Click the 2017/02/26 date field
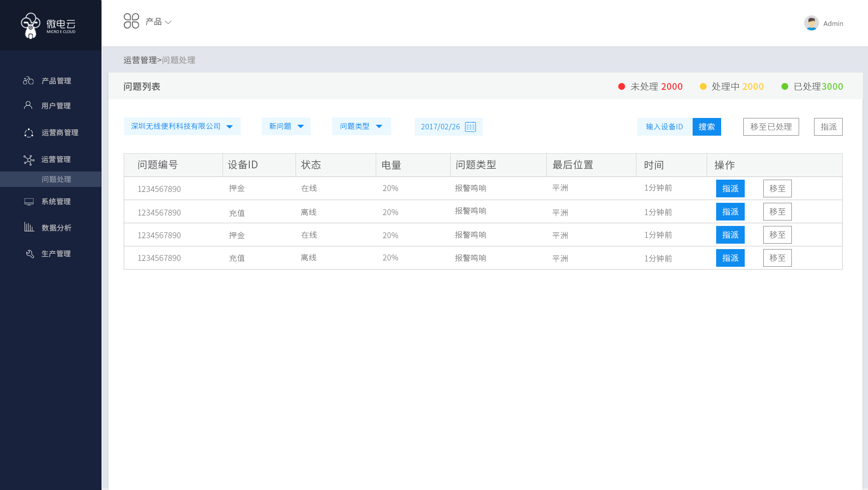This screenshot has width=868, height=490. point(448,127)
